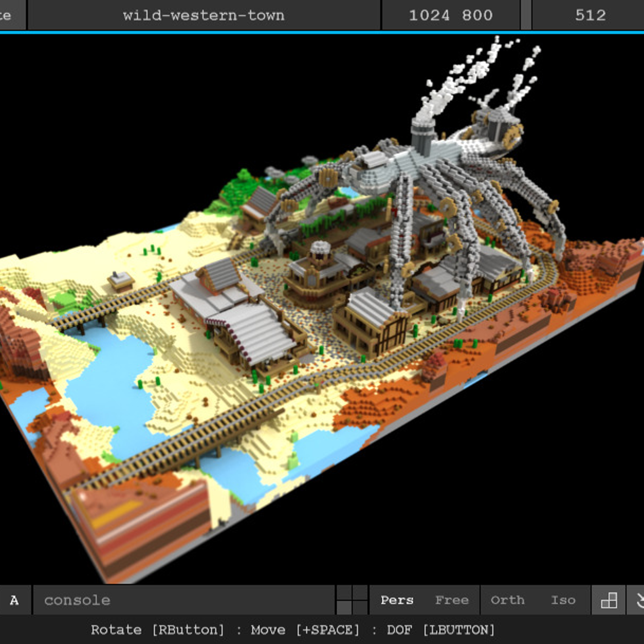Click the 1024 image width value

click(429, 15)
